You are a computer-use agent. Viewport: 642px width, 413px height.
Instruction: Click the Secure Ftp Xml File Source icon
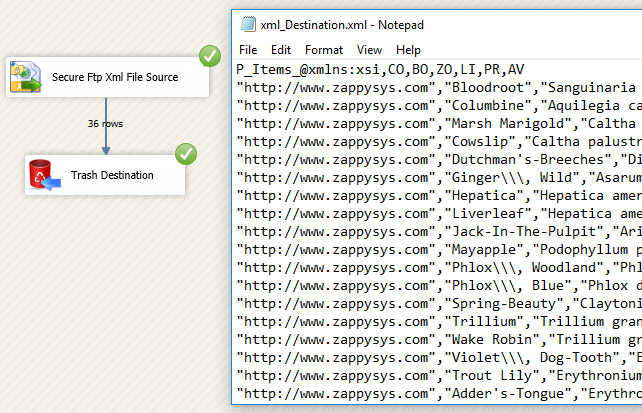(x=25, y=77)
